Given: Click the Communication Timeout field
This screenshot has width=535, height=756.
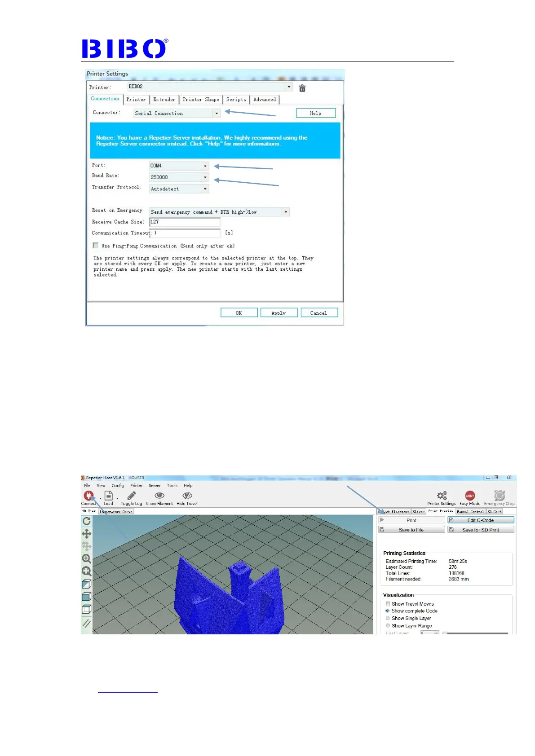Looking at the screenshot, I should click(185, 233).
